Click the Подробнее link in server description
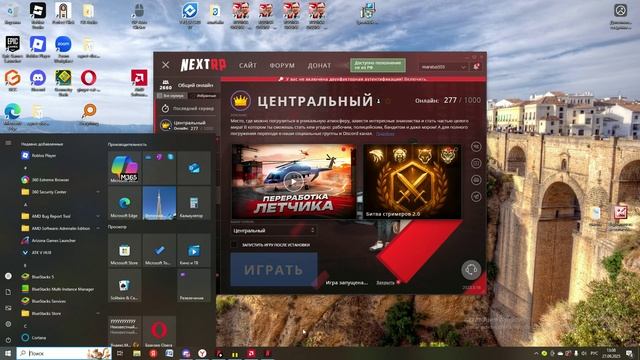This screenshot has width=640, height=360. [x=385, y=133]
